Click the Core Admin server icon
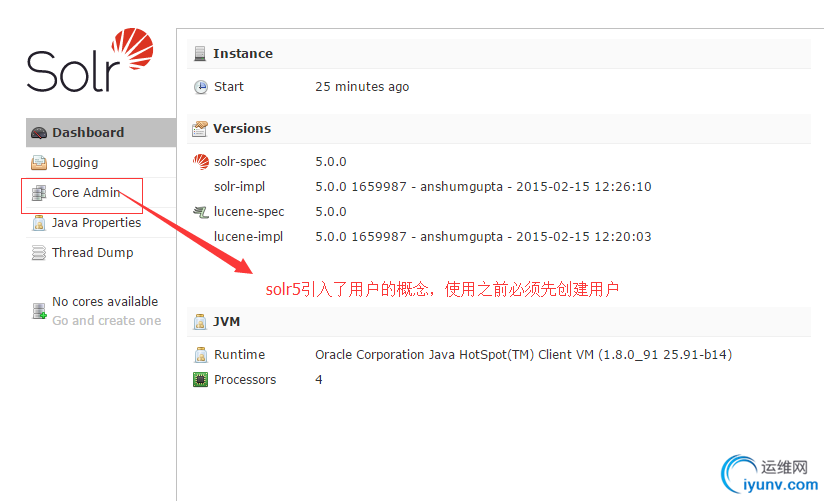This screenshot has height=501, width=824. 38,193
